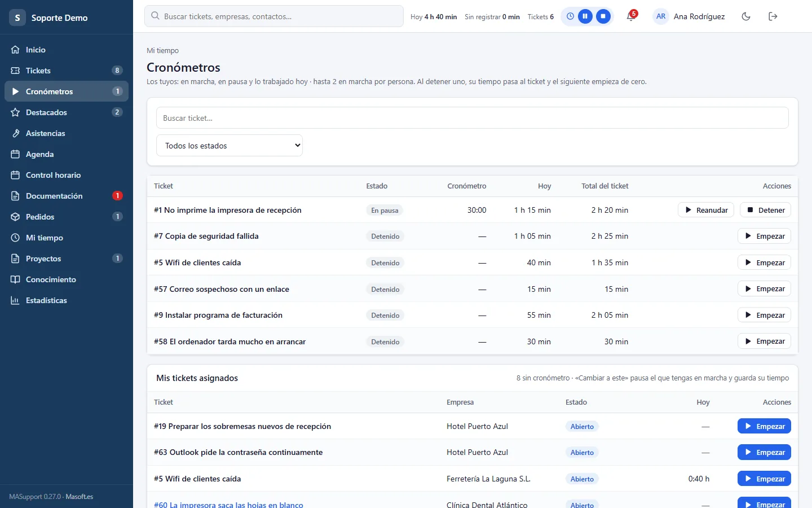812x508 pixels.
Task: Open the clock icon in the header timer group
Action: (x=570, y=16)
